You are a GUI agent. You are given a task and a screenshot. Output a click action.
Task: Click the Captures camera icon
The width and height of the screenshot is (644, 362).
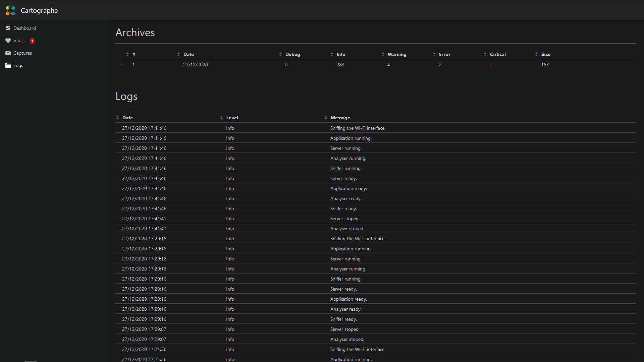tap(8, 53)
